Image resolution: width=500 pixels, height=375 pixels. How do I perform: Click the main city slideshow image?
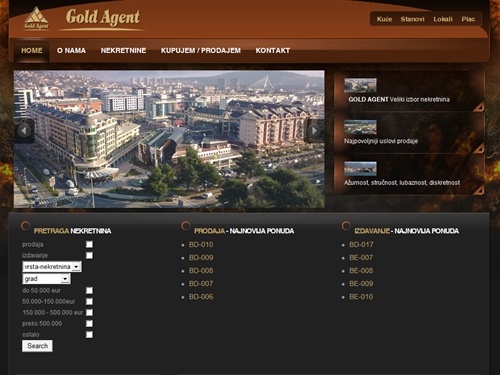pyautogui.click(x=169, y=139)
